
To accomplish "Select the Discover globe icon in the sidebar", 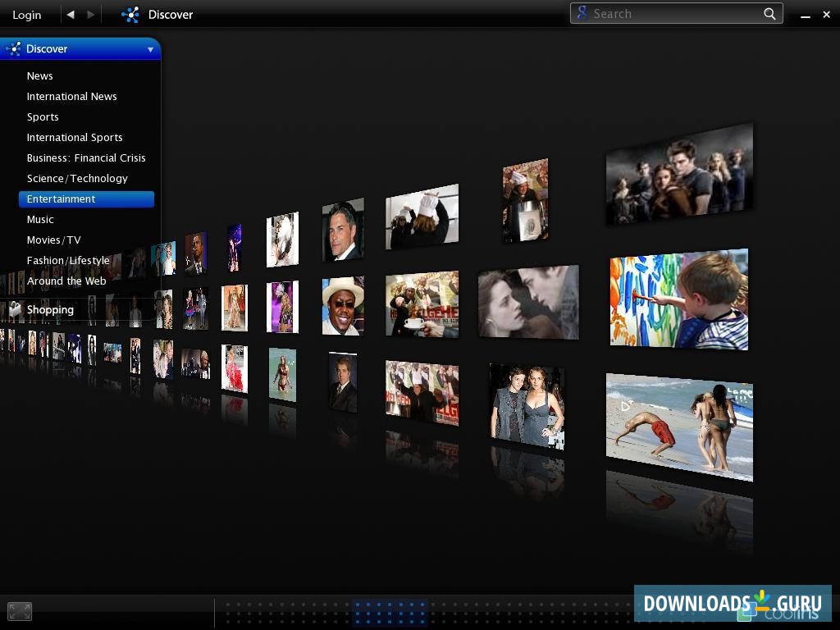I will [x=13, y=48].
